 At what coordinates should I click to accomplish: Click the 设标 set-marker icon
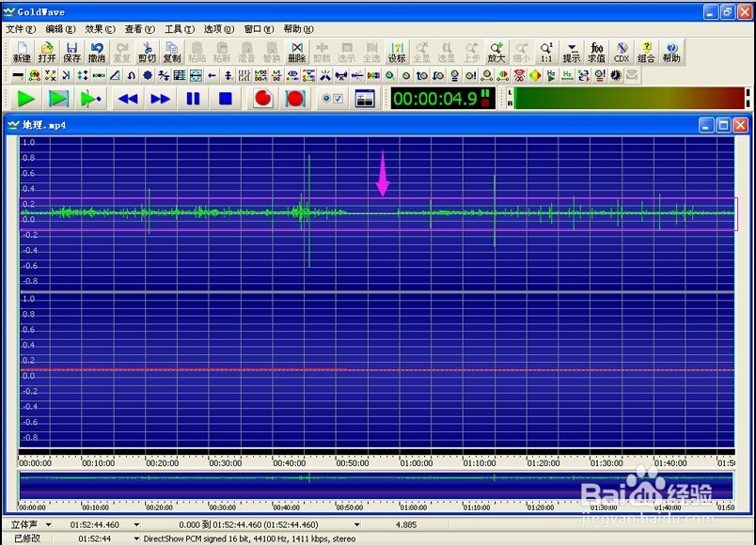click(397, 52)
